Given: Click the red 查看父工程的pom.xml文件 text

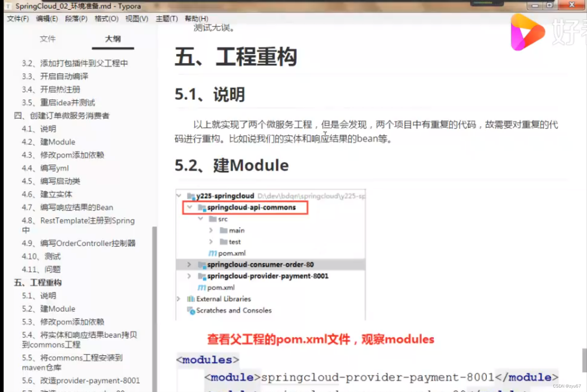Looking at the screenshot, I should coord(320,339).
